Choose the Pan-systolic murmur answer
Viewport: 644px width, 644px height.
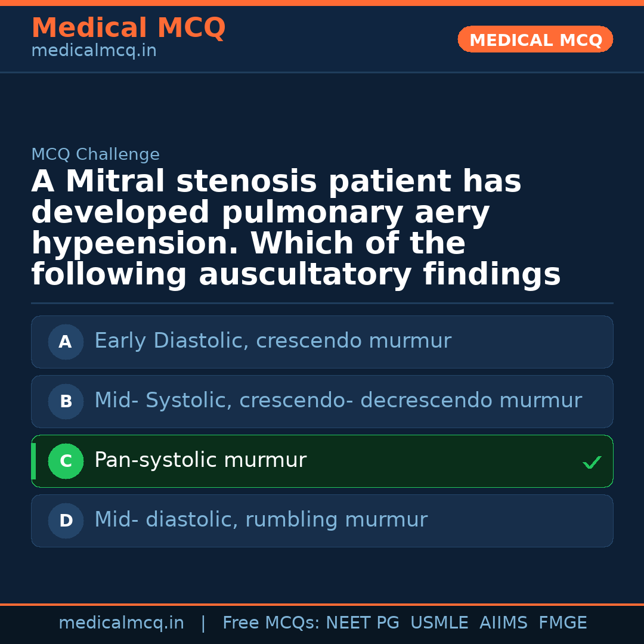click(x=200, y=460)
